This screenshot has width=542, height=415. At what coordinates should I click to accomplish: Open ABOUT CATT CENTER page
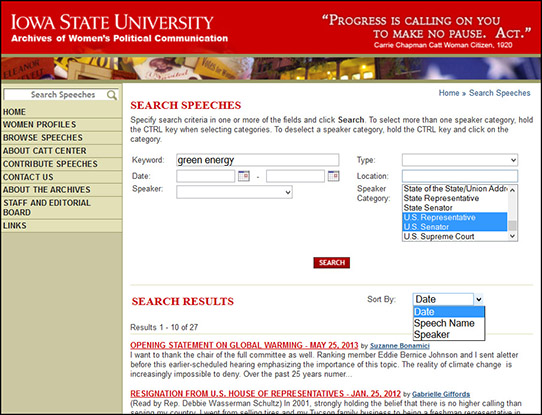62,151
